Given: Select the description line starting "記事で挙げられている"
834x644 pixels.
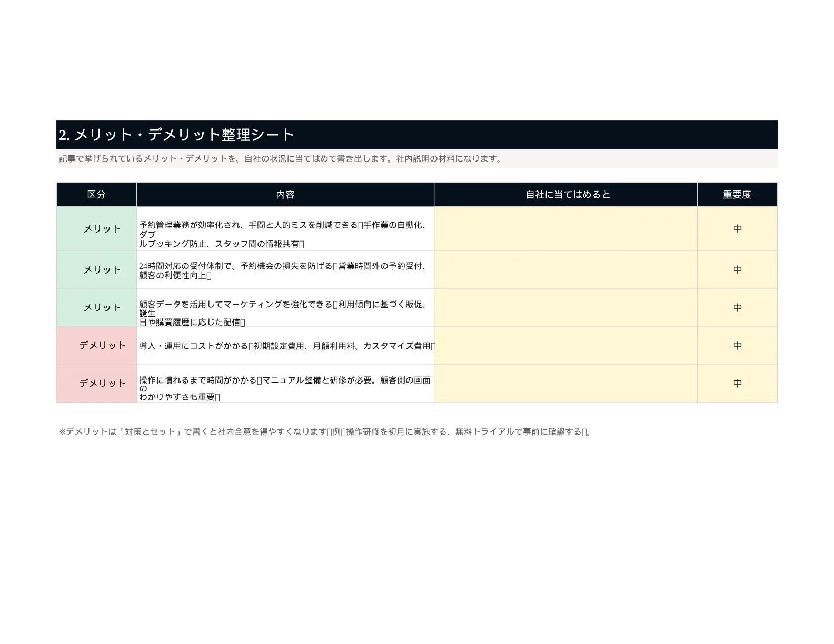Looking at the screenshot, I should coord(281,158).
